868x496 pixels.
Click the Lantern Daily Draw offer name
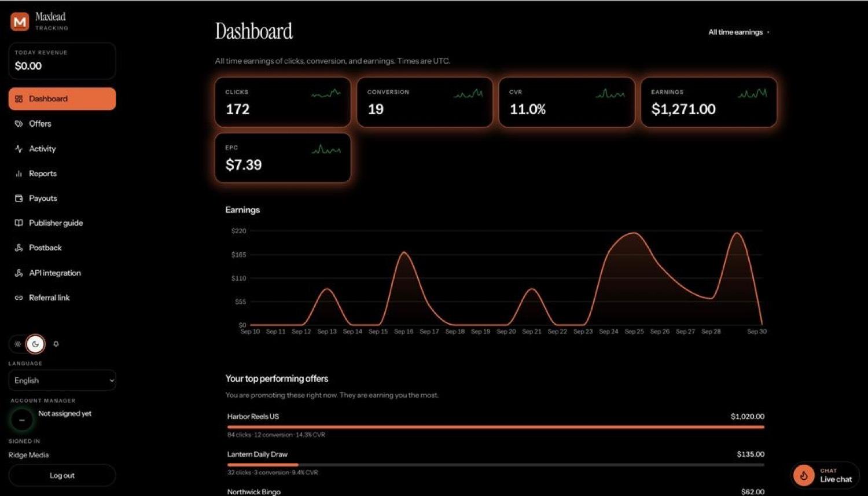pos(258,454)
